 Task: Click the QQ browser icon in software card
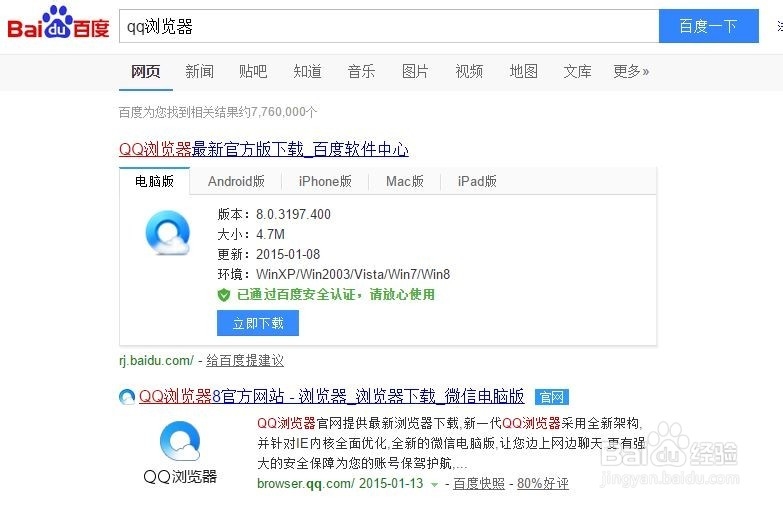(x=168, y=233)
